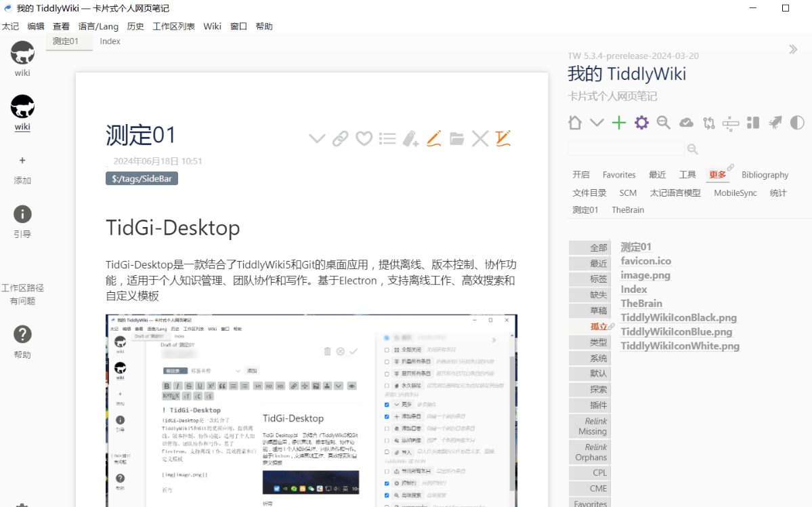Click the home icon in the page toolbar
The image size is (812, 507).
[x=575, y=123]
